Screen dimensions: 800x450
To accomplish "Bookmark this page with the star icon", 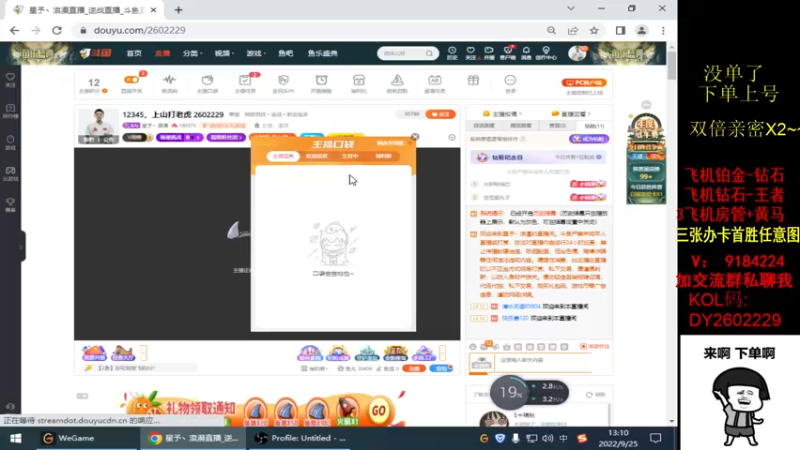I will (594, 31).
